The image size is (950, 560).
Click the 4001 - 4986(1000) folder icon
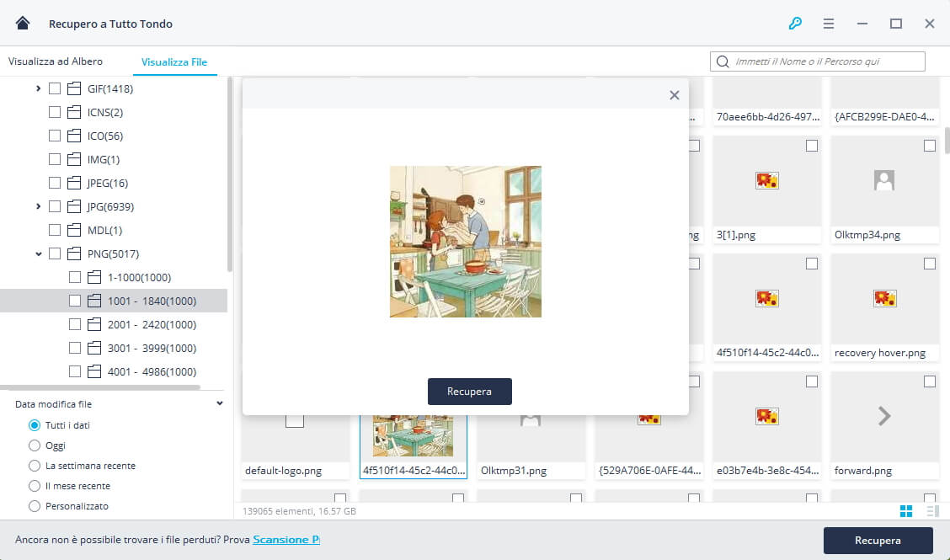point(94,371)
